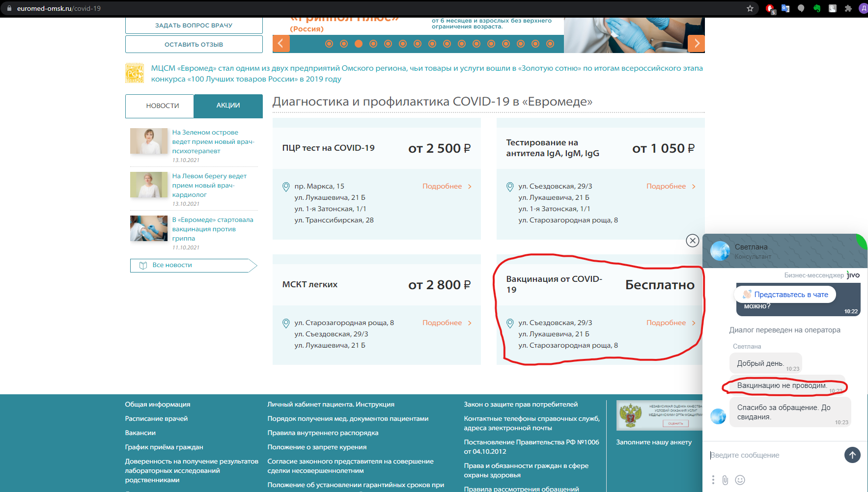Click the site lock icon in address bar
The height and width of the screenshot is (492, 868).
tap(9, 8)
